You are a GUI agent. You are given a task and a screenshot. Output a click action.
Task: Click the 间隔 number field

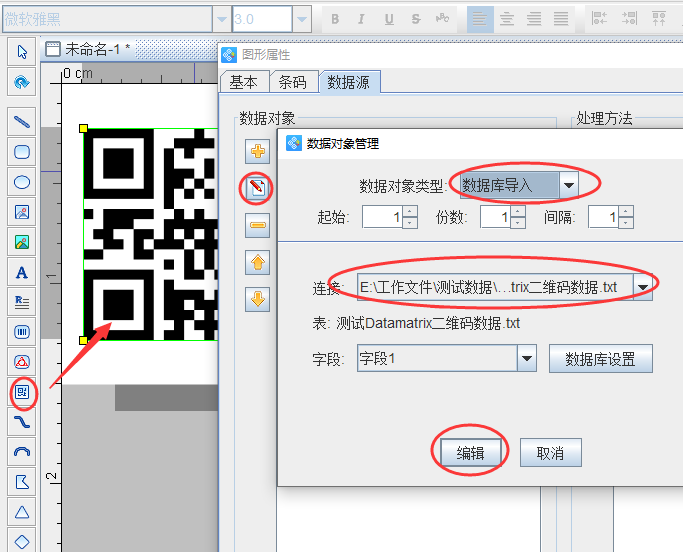point(604,217)
